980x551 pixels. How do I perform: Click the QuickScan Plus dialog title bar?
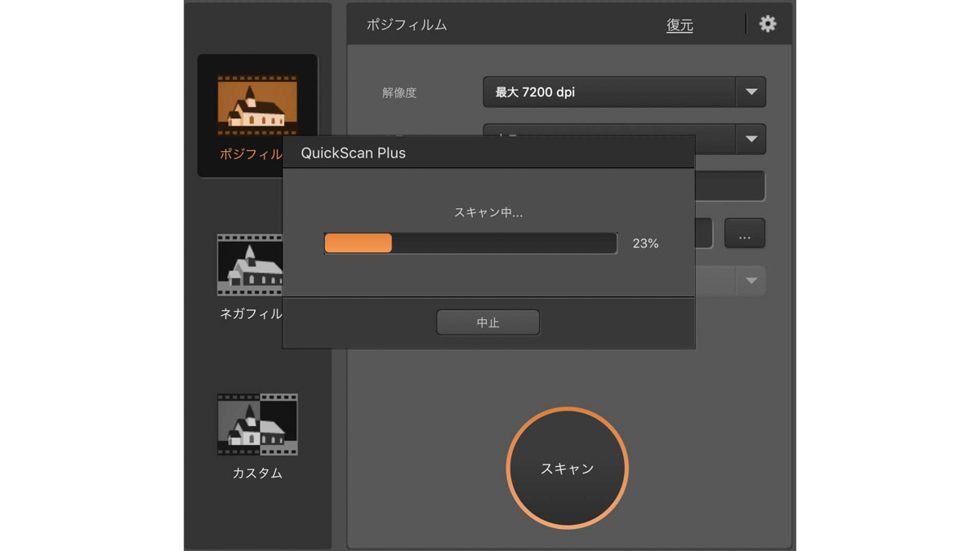pos(488,151)
